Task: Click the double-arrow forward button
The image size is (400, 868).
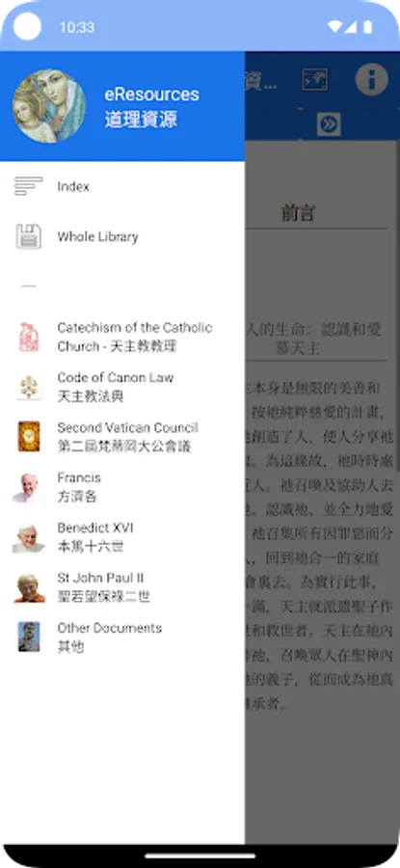Action: [x=329, y=124]
